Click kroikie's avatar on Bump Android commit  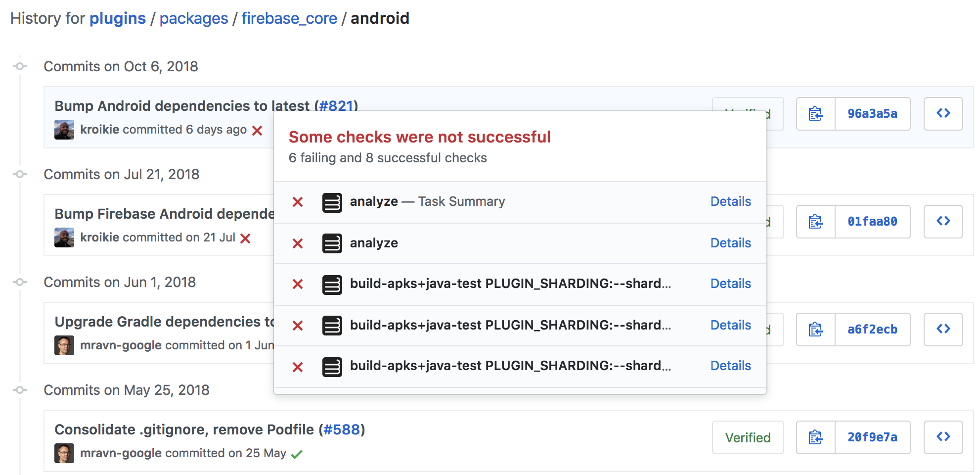point(64,130)
